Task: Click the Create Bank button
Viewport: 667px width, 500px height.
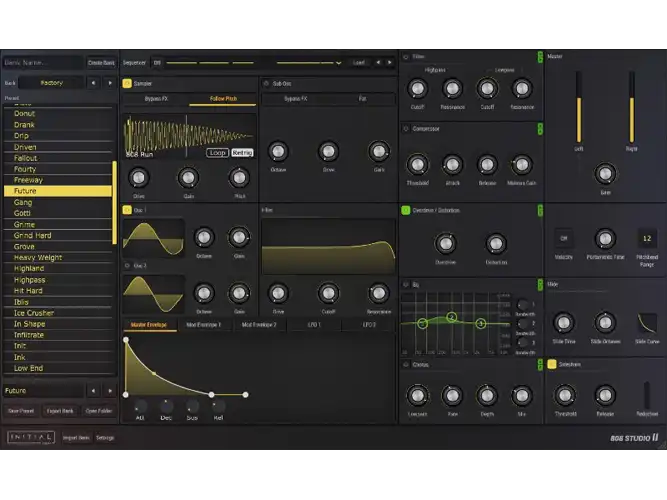Action: [x=101, y=63]
